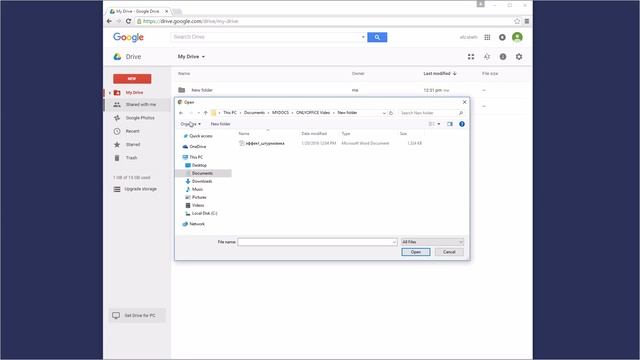Open help in the Open dialog
This screenshot has height=360, width=640.
[462, 124]
